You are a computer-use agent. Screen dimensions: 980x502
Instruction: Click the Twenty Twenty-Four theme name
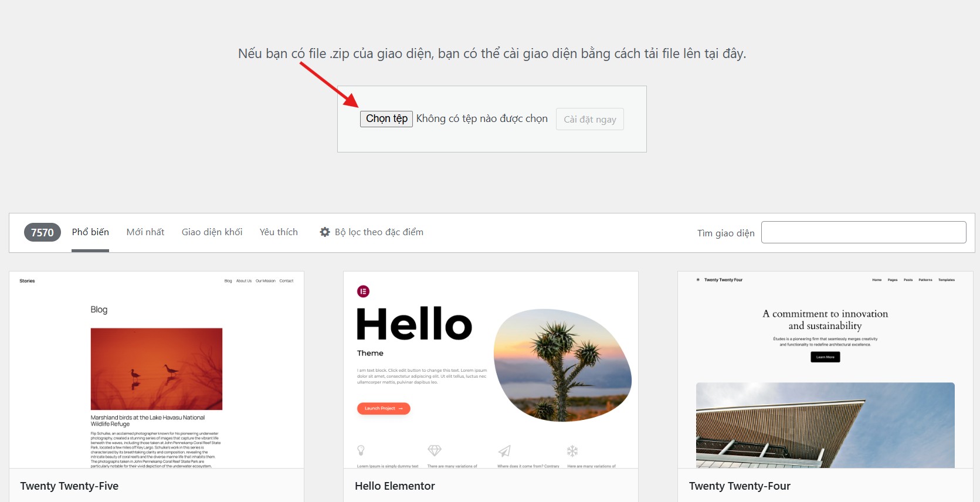point(740,486)
